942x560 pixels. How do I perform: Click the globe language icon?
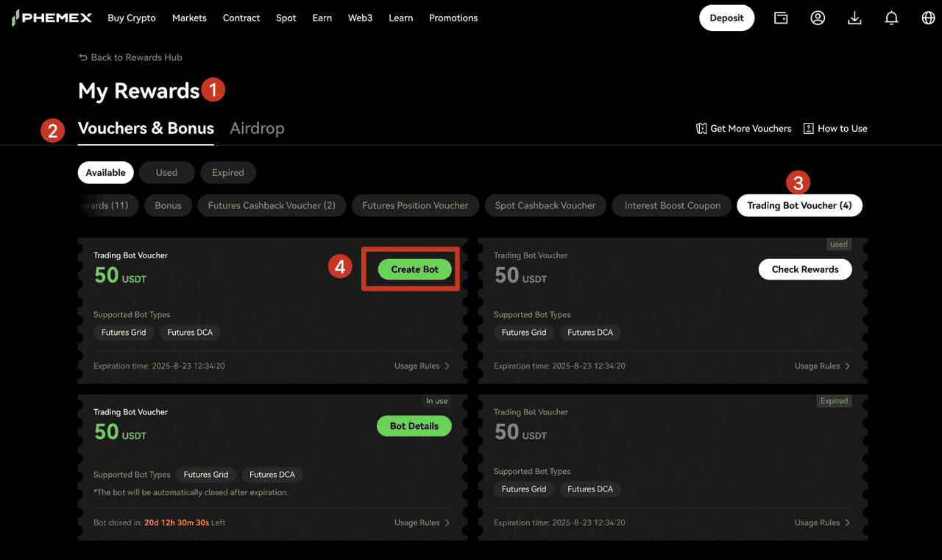coord(928,18)
